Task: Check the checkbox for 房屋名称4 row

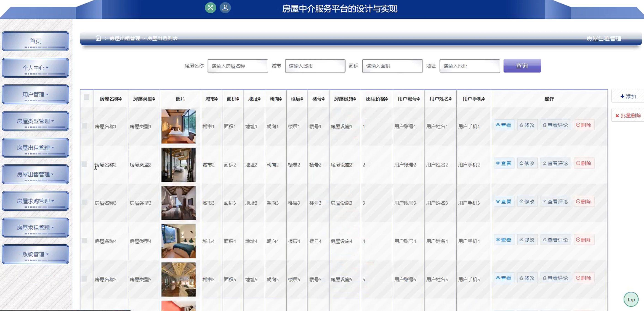Action: 85,240
